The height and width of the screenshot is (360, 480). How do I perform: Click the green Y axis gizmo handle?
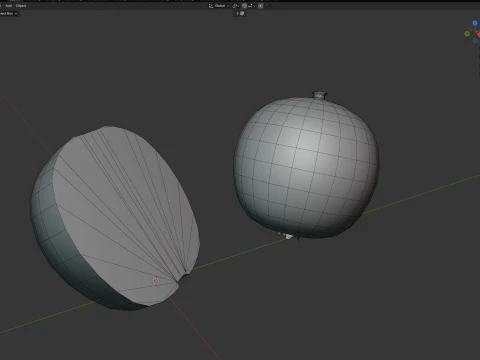(x=467, y=34)
